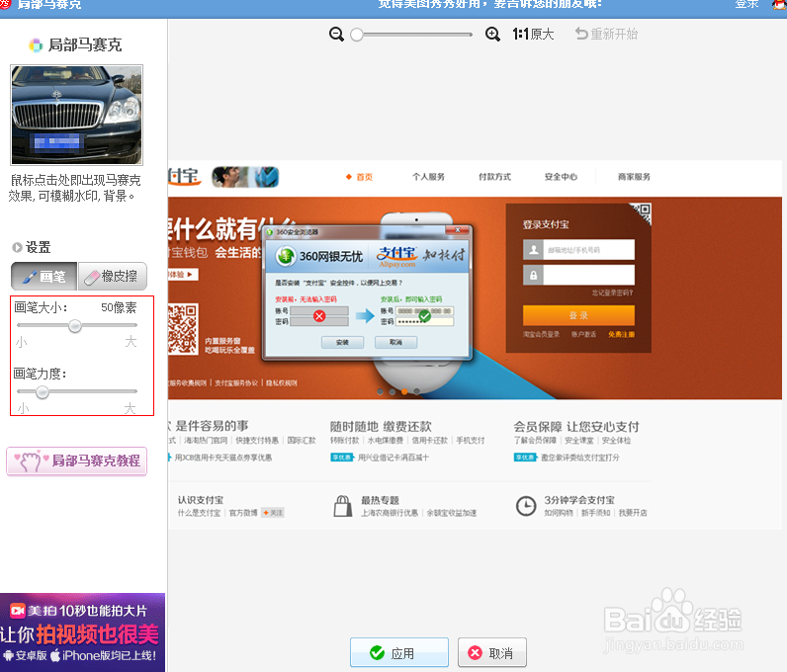Screen dimensions: 787x672
Task: Click the 支付宝服务协议 link
Action: (236, 382)
